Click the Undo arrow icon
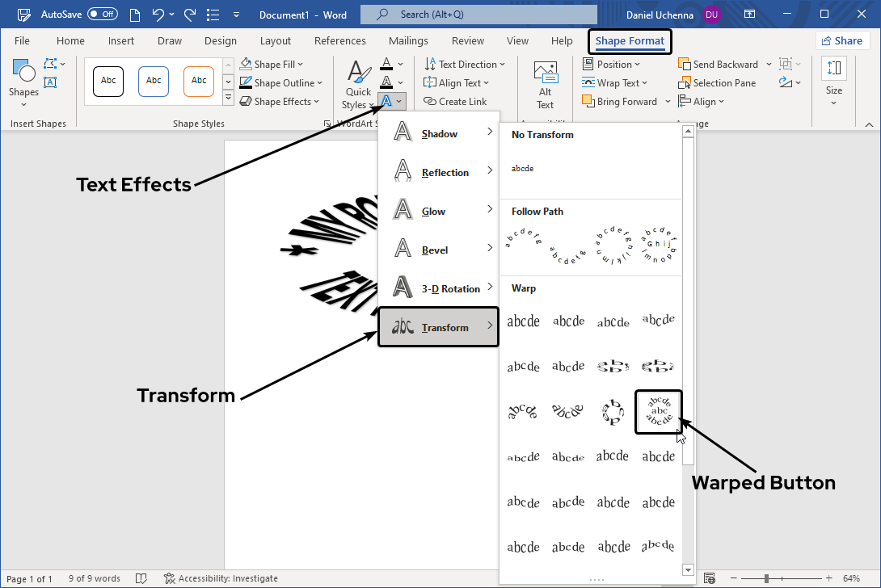The height and width of the screenshot is (588, 881). 158,15
